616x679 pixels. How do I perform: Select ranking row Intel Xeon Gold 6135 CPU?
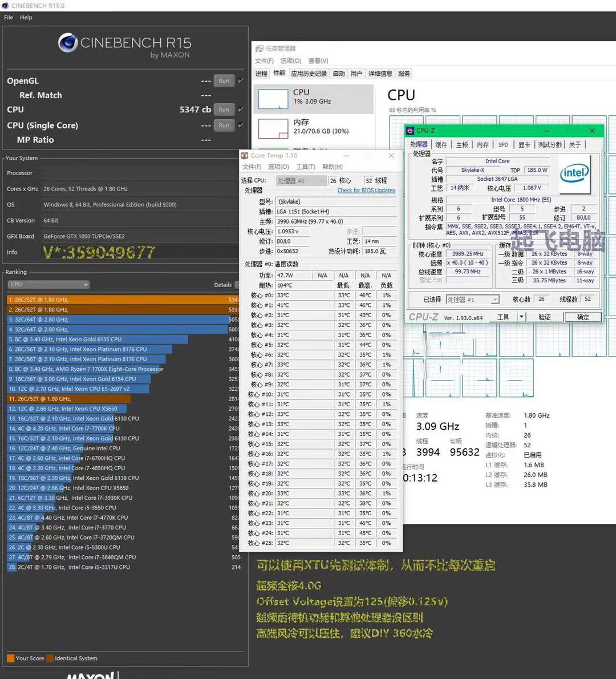pyautogui.click(x=123, y=339)
